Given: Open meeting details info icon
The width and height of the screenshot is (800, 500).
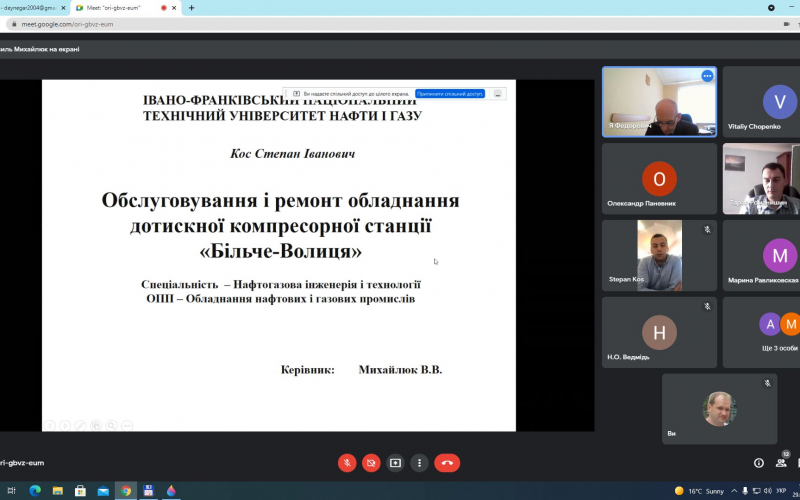Looking at the screenshot, I should click(x=759, y=463).
